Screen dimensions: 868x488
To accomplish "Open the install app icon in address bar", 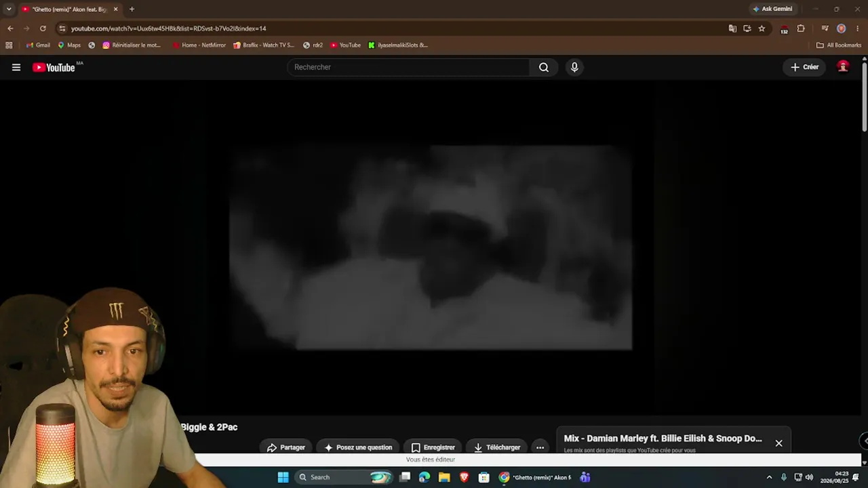I will pyautogui.click(x=747, y=28).
